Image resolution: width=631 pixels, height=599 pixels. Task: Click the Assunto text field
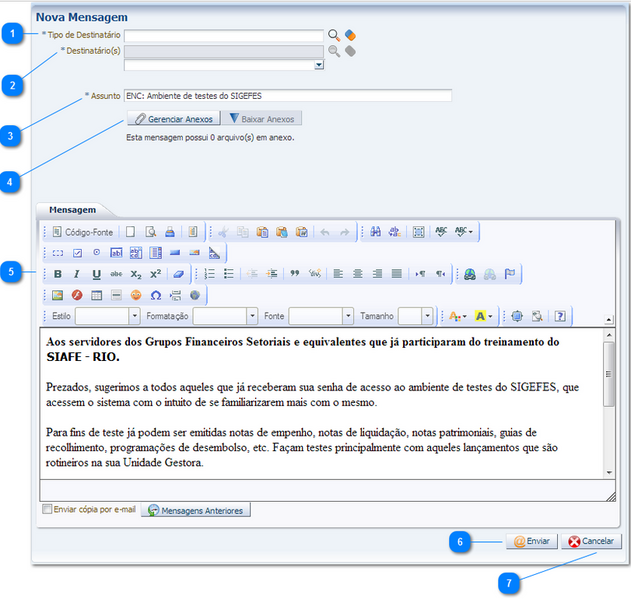pyautogui.click(x=287, y=96)
